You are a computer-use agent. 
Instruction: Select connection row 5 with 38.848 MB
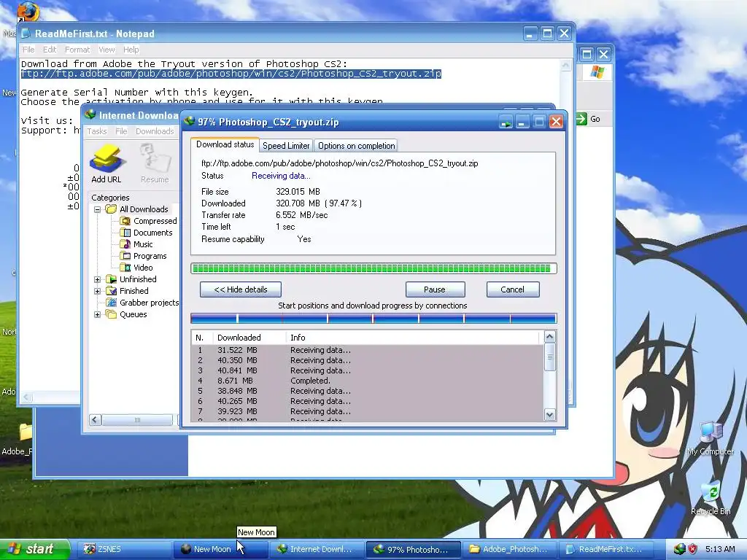pos(367,391)
